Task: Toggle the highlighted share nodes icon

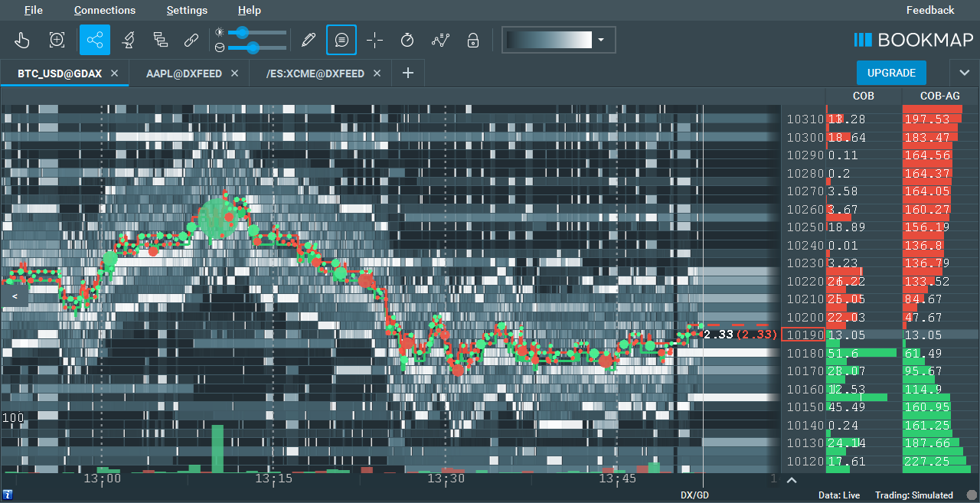Action: tap(95, 40)
